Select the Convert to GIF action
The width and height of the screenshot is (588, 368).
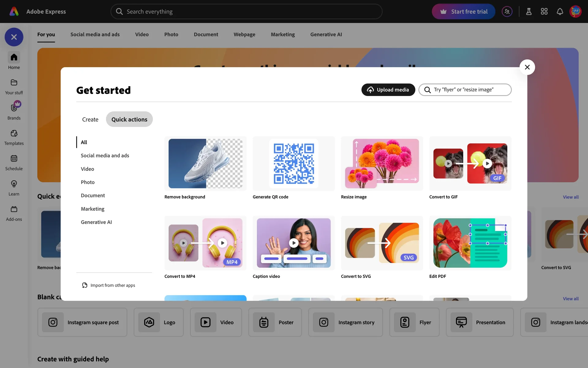(470, 163)
